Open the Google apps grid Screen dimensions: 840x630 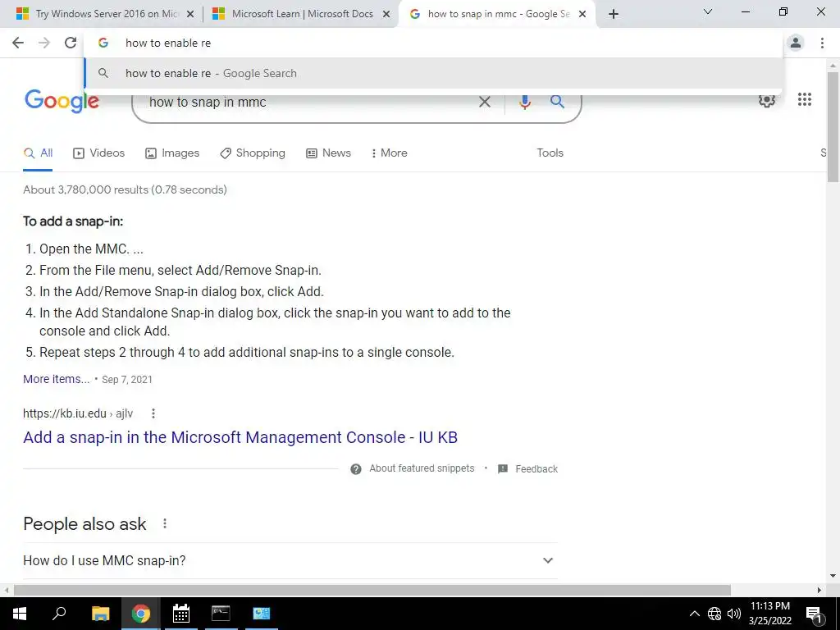click(x=805, y=99)
